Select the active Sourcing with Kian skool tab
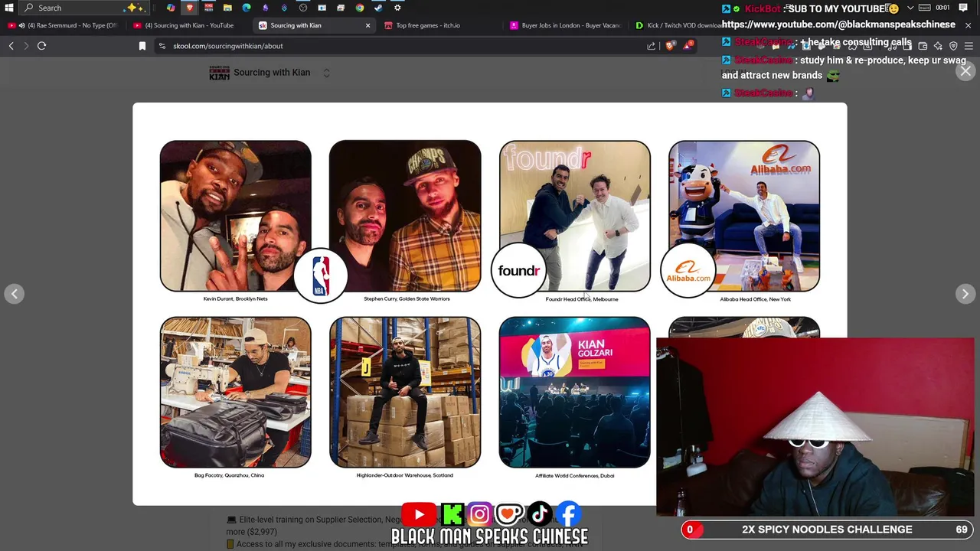The image size is (980, 551). point(315,25)
